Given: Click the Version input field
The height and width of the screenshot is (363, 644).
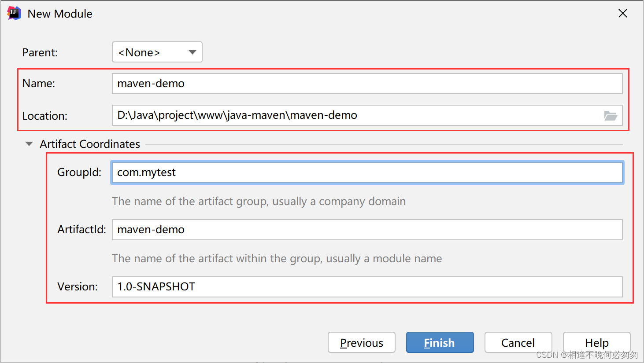Looking at the screenshot, I should [367, 287].
